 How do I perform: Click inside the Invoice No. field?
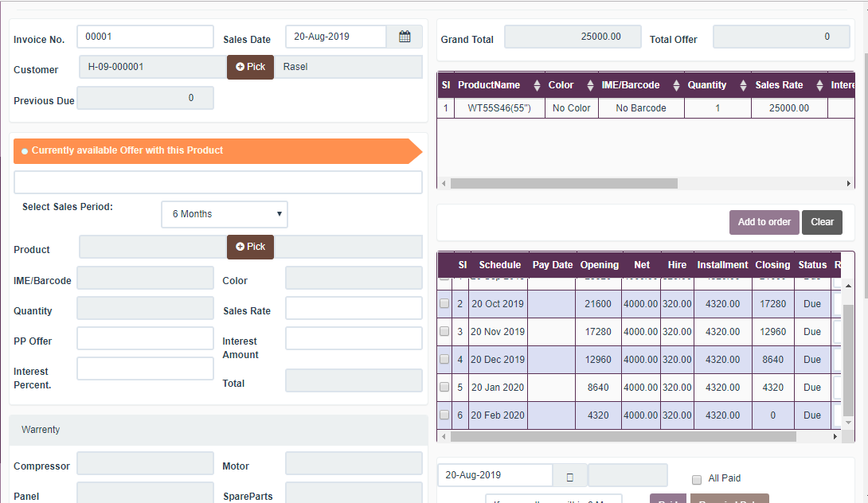pyautogui.click(x=145, y=36)
